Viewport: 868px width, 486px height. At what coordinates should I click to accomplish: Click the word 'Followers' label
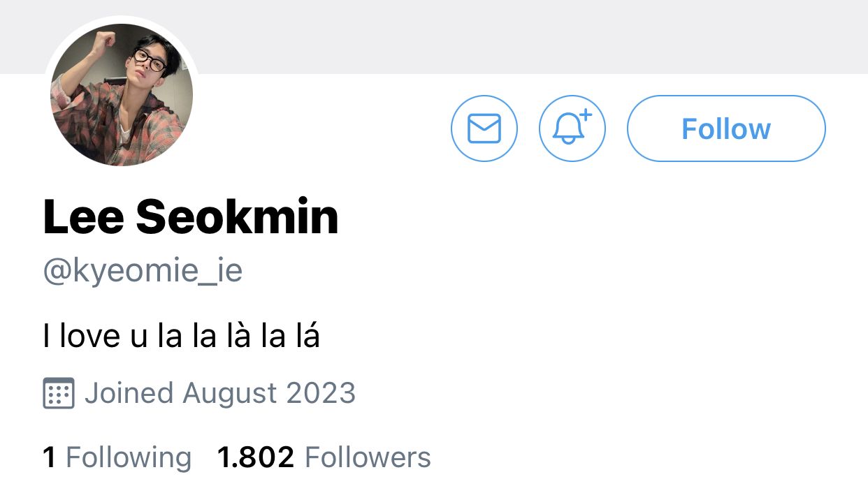click(368, 458)
